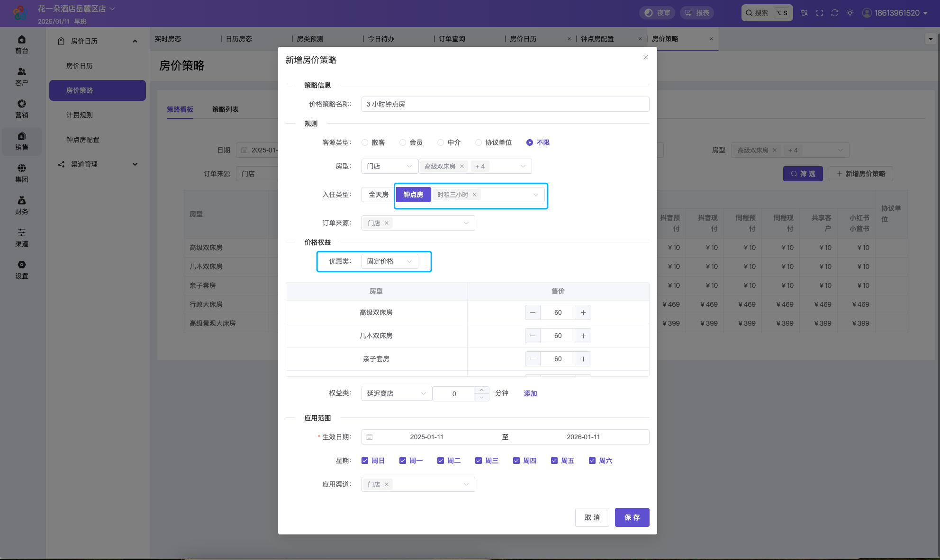940x560 pixels.
Task: Open the 销售 sales sidebar icon
Action: click(22, 141)
